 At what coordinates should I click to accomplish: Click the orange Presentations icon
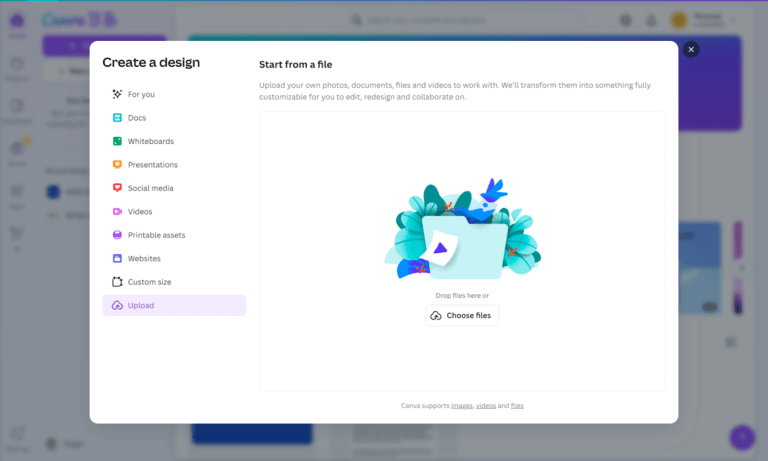[x=117, y=165]
